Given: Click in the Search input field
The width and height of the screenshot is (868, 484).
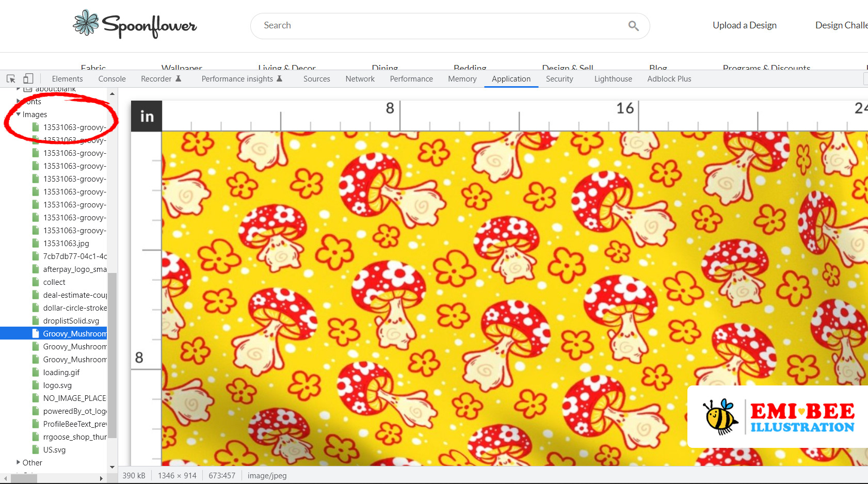Looking at the screenshot, I should pos(450,26).
